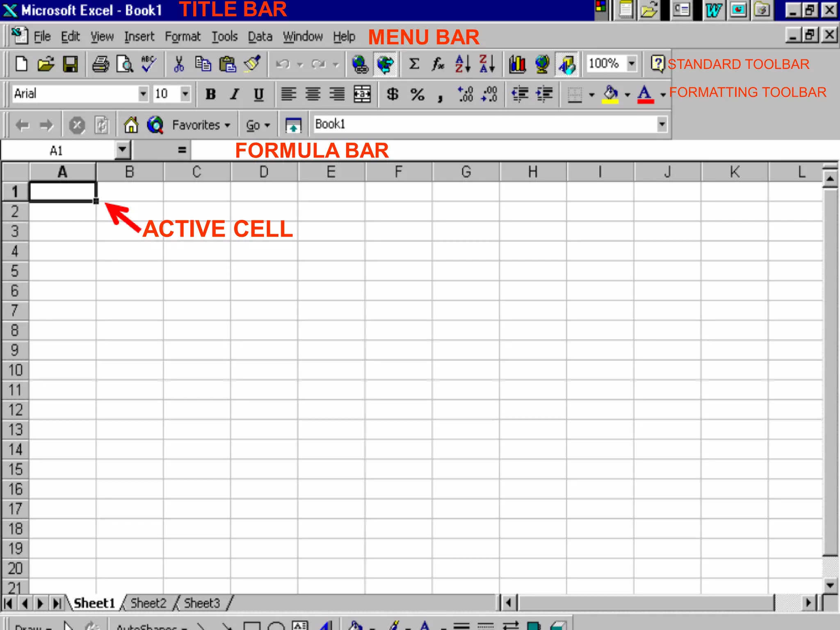Screen dimensions: 840x630
Task: Open Print Preview from the toolbar
Action: coord(124,64)
